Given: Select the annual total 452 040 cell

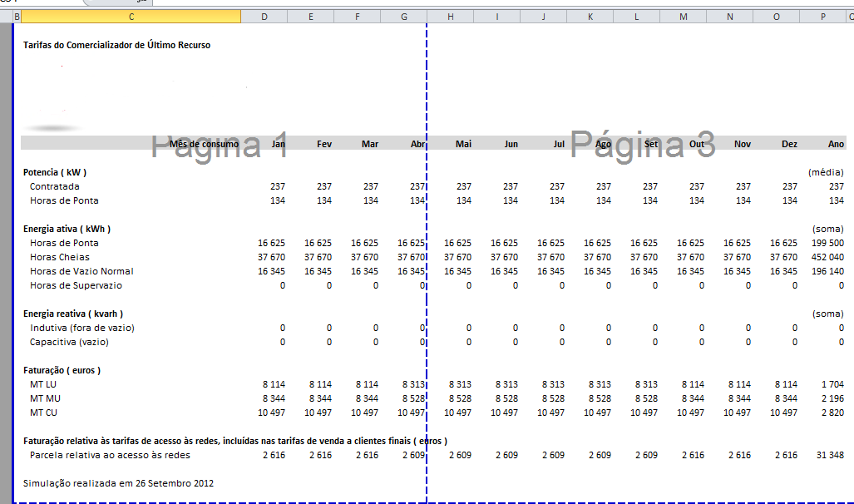Looking at the screenshot, I should pos(827,257).
